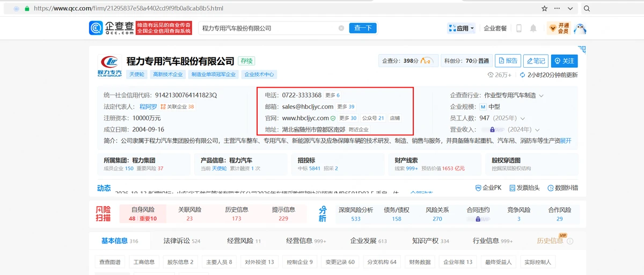Open the 财产线索 card
This screenshot has width=644, height=275.
(x=435, y=164)
